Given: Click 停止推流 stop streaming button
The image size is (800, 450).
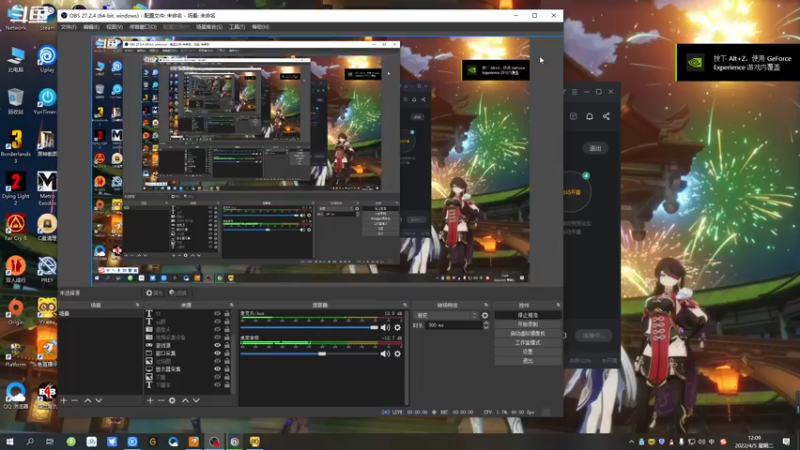Looking at the screenshot, I should tap(528, 315).
